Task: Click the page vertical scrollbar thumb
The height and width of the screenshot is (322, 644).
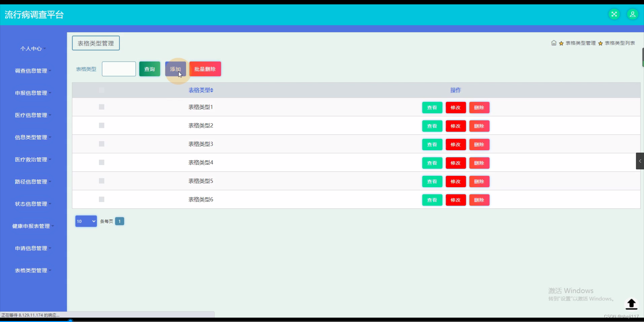Action: (x=643, y=57)
